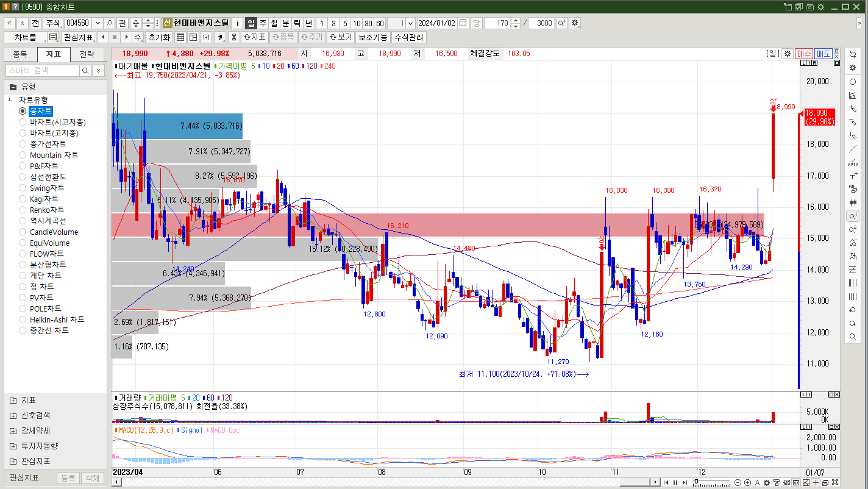Select the text insertion T+ tool
This screenshot has width=868, height=489.
(853, 176)
